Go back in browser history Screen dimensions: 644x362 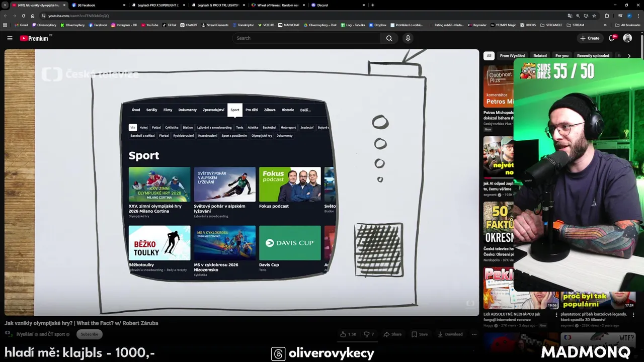coord(5,16)
